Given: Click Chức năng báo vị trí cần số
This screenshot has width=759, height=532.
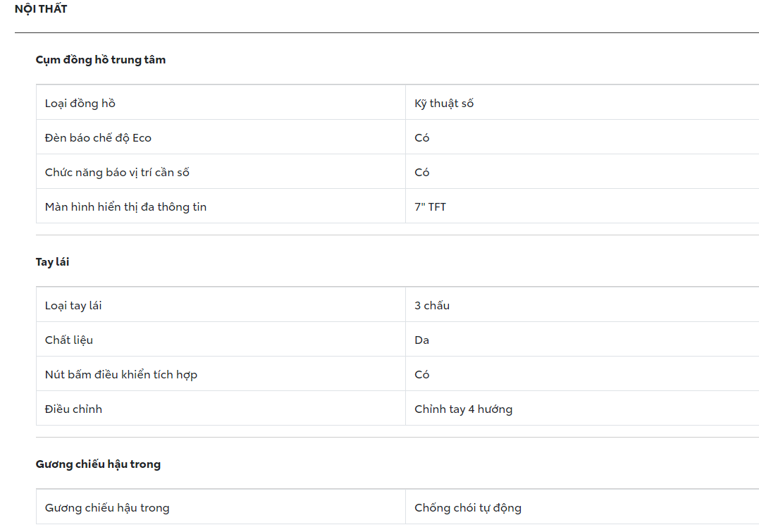Looking at the screenshot, I should (x=117, y=173).
